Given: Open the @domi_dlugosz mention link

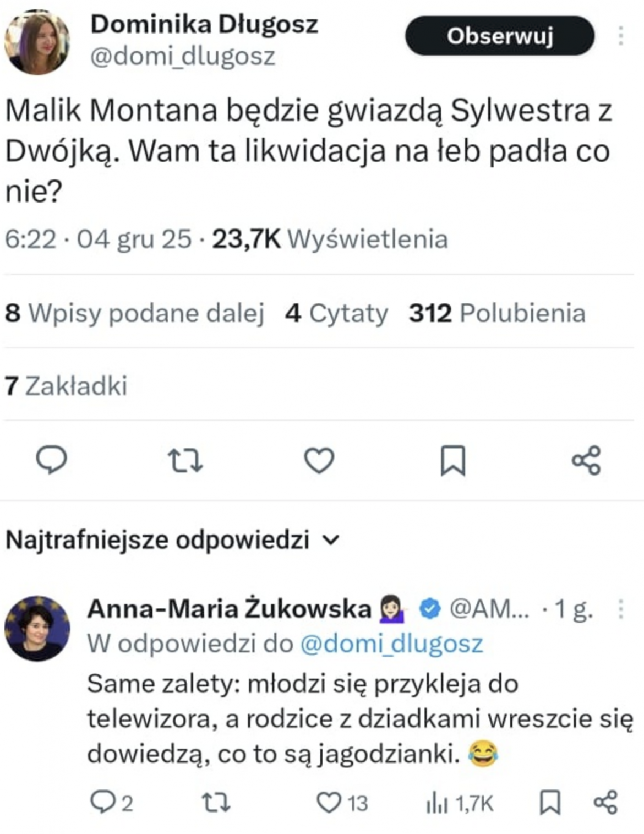Looking at the screenshot, I should (392, 644).
